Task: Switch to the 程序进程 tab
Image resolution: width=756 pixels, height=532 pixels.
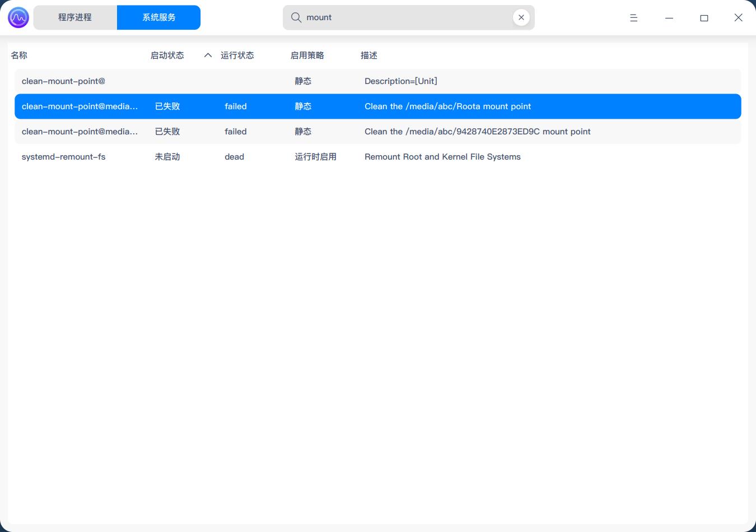Action: coord(74,17)
